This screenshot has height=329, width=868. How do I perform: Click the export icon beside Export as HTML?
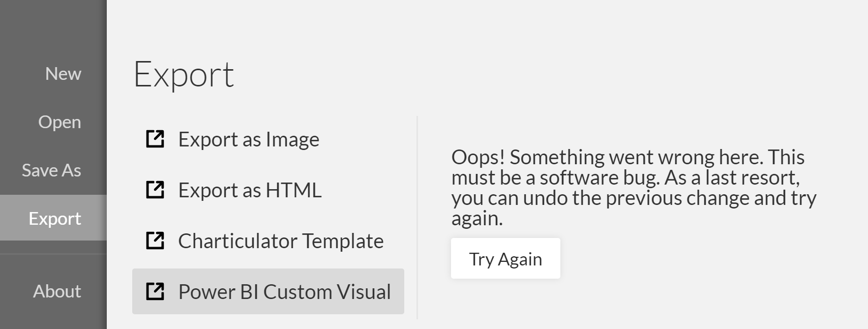(x=156, y=190)
